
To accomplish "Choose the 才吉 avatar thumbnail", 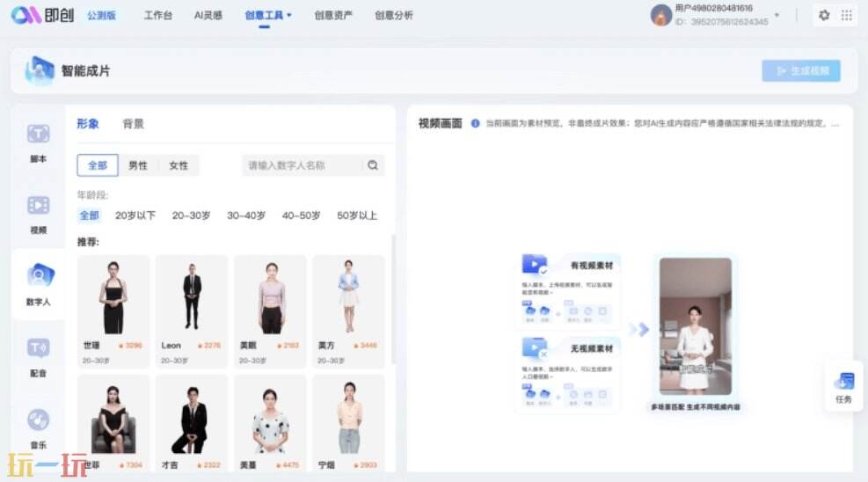I will [x=192, y=423].
